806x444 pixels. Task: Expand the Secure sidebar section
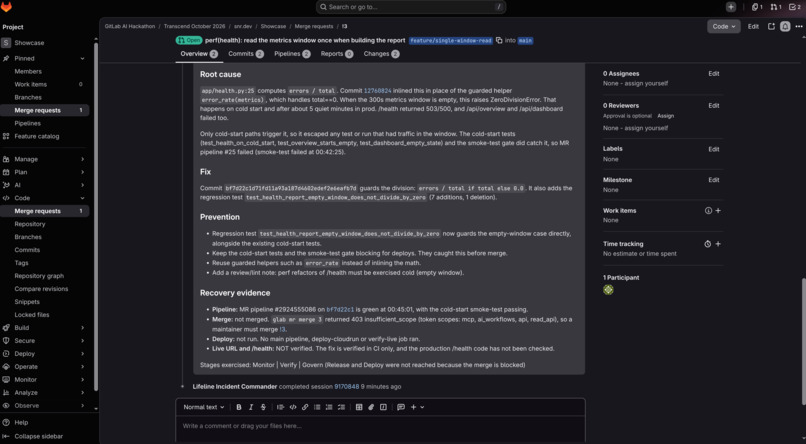pos(44,341)
